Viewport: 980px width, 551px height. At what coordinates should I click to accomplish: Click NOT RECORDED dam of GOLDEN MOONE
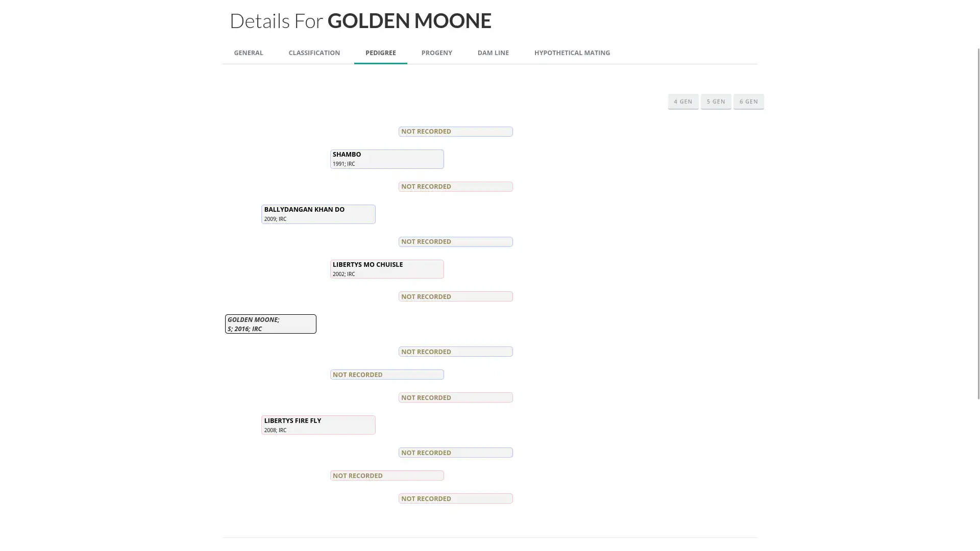point(386,374)
